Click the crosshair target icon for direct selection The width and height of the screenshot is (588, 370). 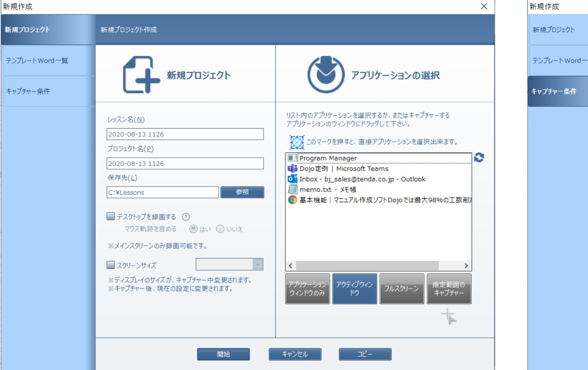[x=297, y=142]
